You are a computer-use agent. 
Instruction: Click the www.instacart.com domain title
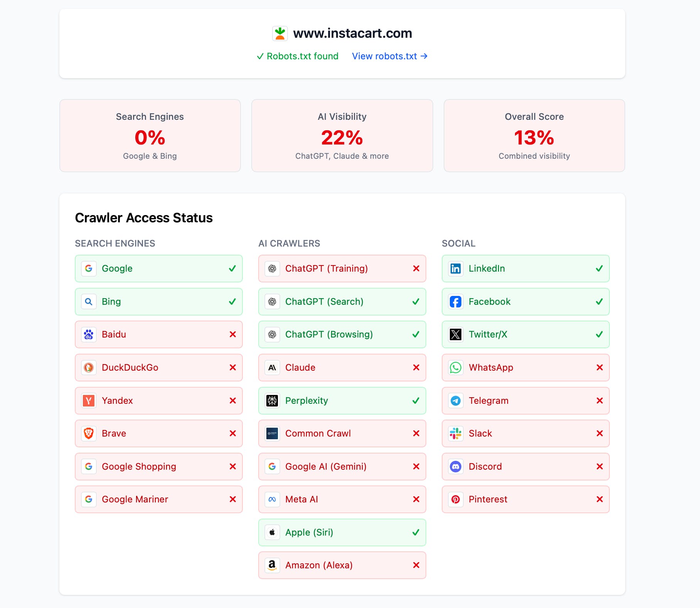(352, 34)
